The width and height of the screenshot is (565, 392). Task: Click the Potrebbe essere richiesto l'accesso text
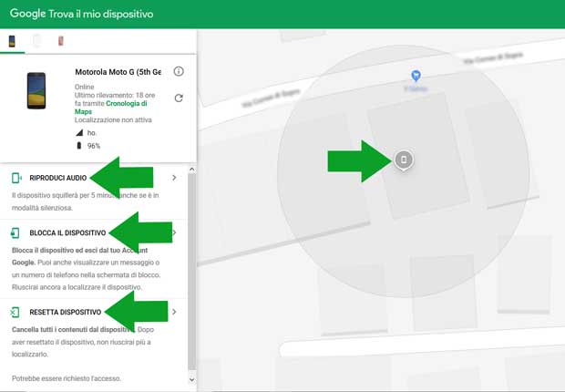click(x=67, y=378)
